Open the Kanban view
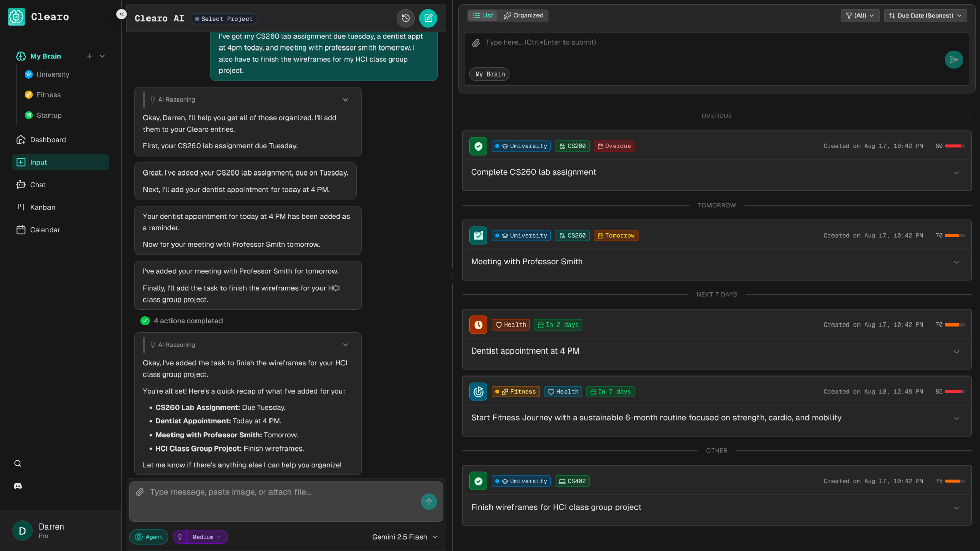 pos(60,207)
